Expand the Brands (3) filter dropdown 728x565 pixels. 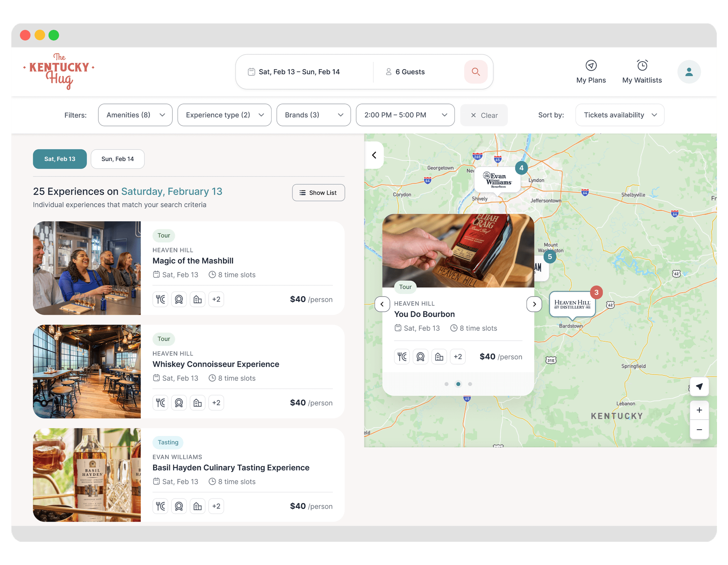313,114
